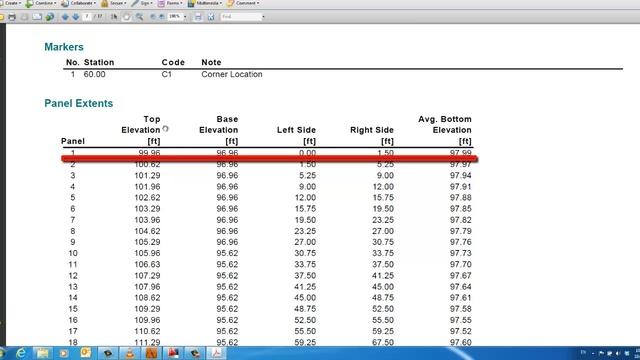640x360 pixels.
Task: Click avg bottom elevation '97.60'
Action: point(461,342)
